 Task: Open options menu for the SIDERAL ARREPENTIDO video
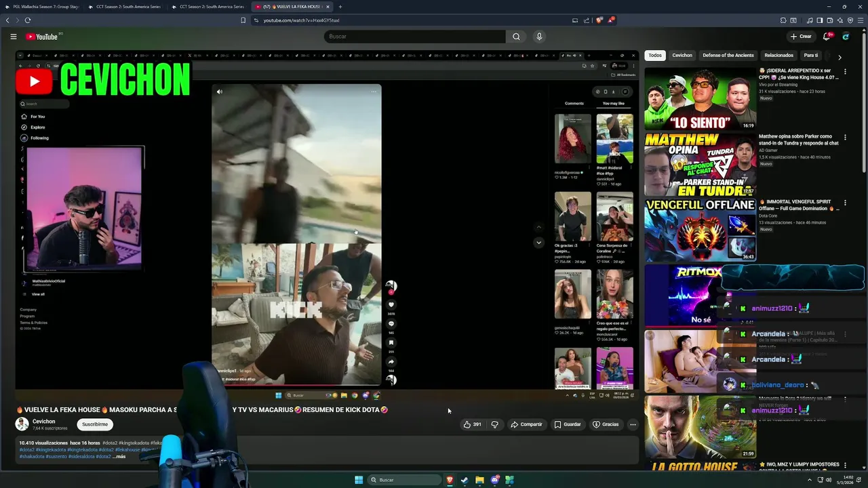click(845, 71)
